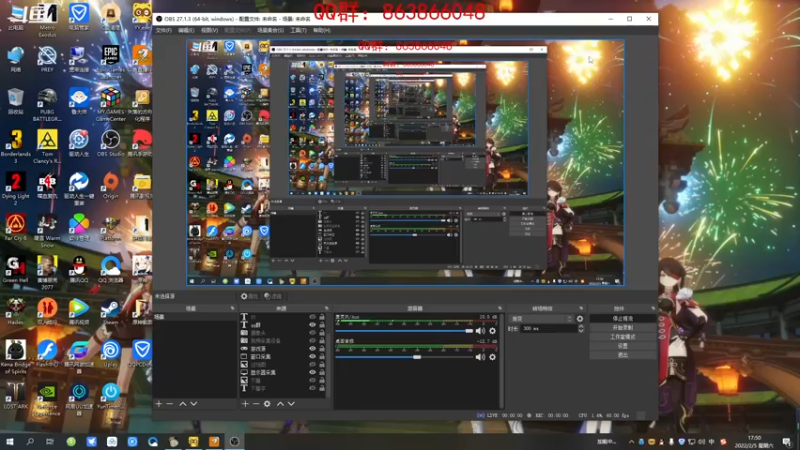This screenshot has width=800, height=450.
Task: Move the selected scene up
Action: 183,404
